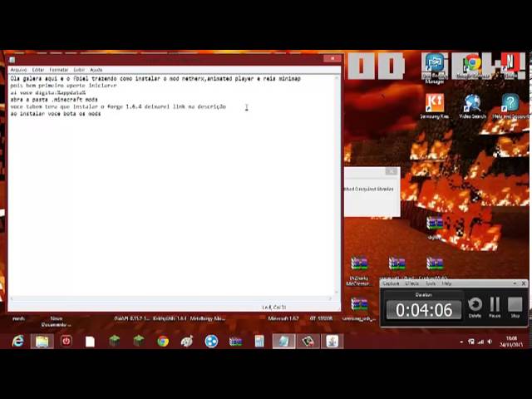Click the blank white document taskbar icon
The width and height of the screenshot is (532, 399).
point(90,342)
